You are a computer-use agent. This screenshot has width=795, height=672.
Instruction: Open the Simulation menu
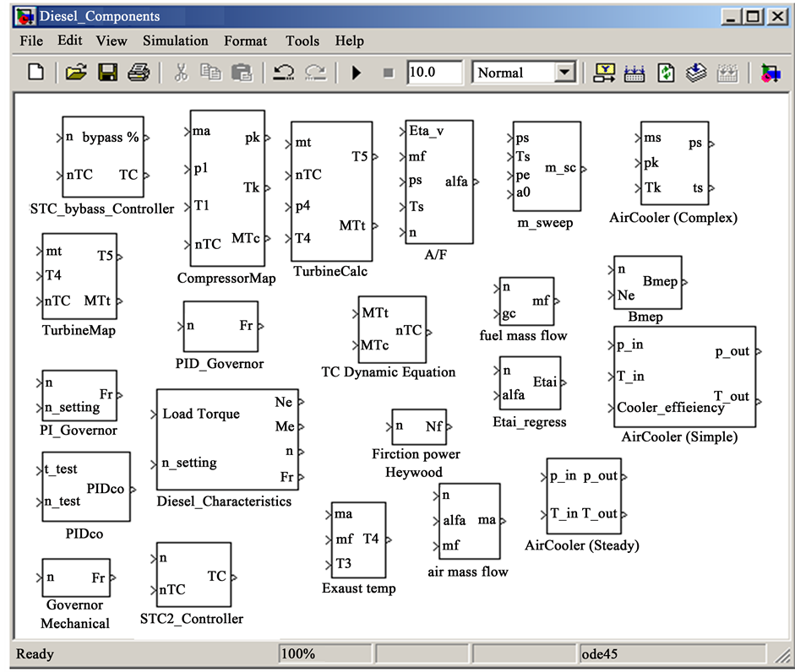[175, 41]
